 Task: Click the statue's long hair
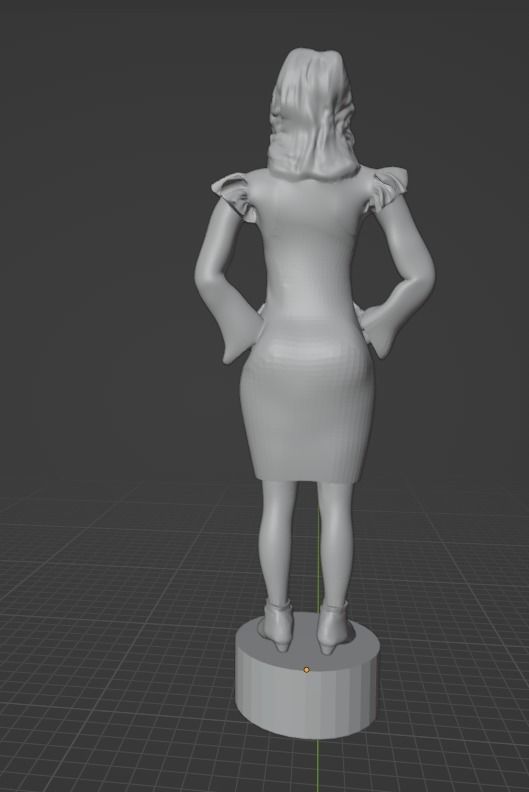[312, 115]
